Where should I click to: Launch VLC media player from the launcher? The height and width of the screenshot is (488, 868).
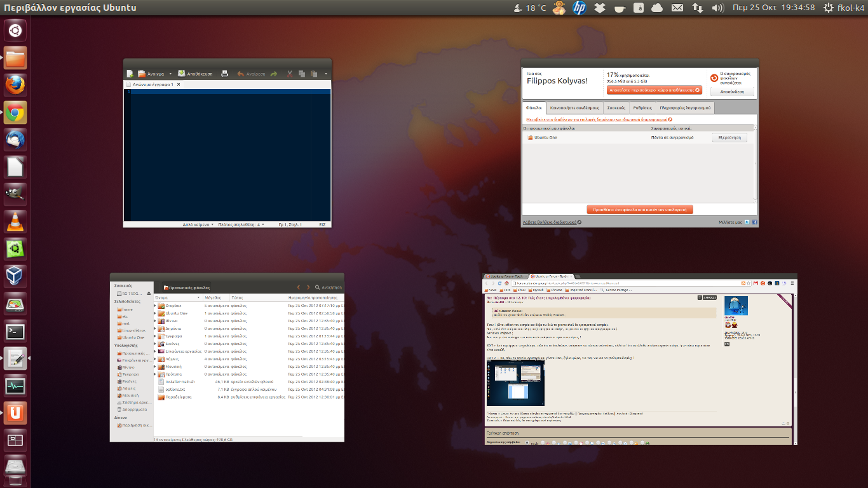(x=15, y=221)
